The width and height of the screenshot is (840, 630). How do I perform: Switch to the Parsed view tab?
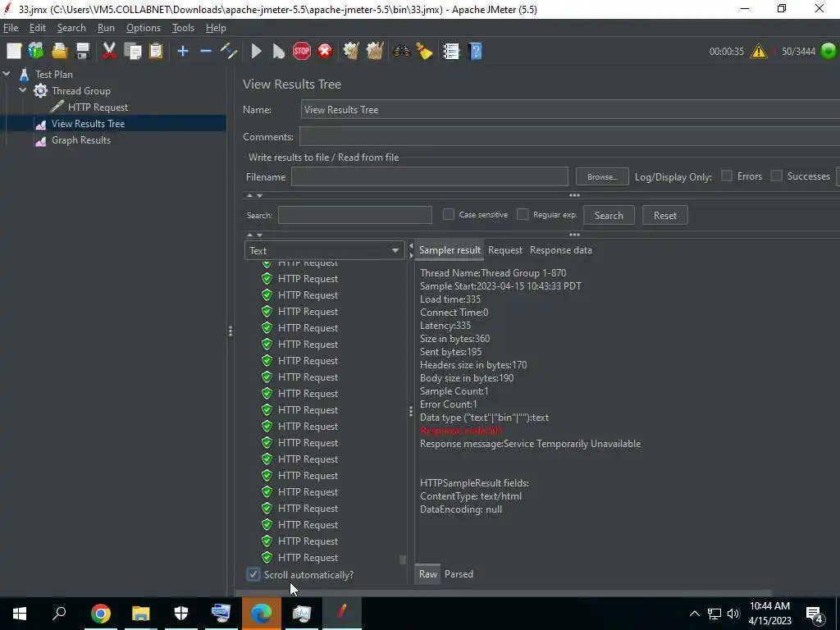(459, 573)
